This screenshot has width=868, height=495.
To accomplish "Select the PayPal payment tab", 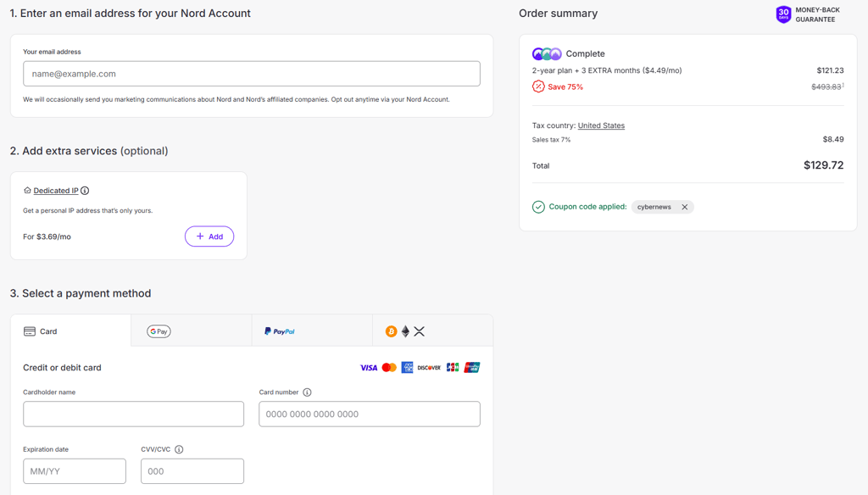I will 312,331.
